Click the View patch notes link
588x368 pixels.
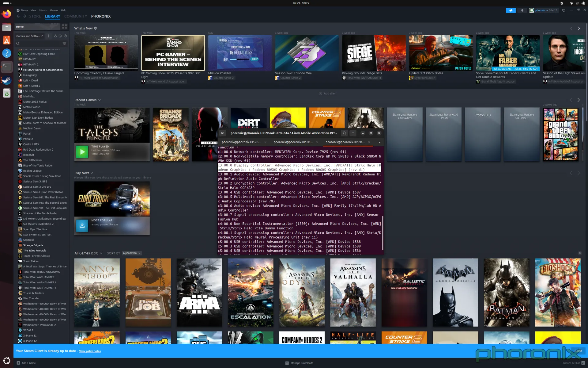coord(90,351)
